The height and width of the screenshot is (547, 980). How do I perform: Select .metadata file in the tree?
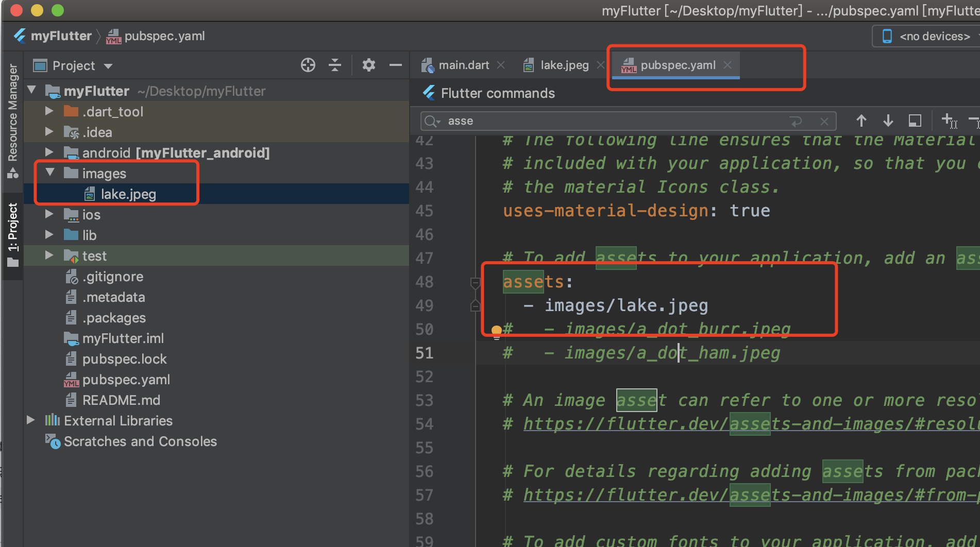click(113, 297)
